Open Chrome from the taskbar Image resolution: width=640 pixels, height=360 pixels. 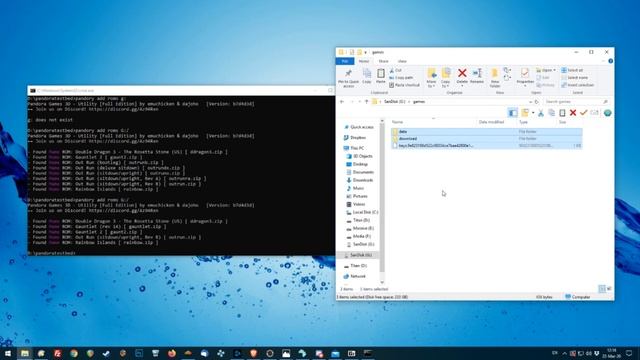pos(74,353)
